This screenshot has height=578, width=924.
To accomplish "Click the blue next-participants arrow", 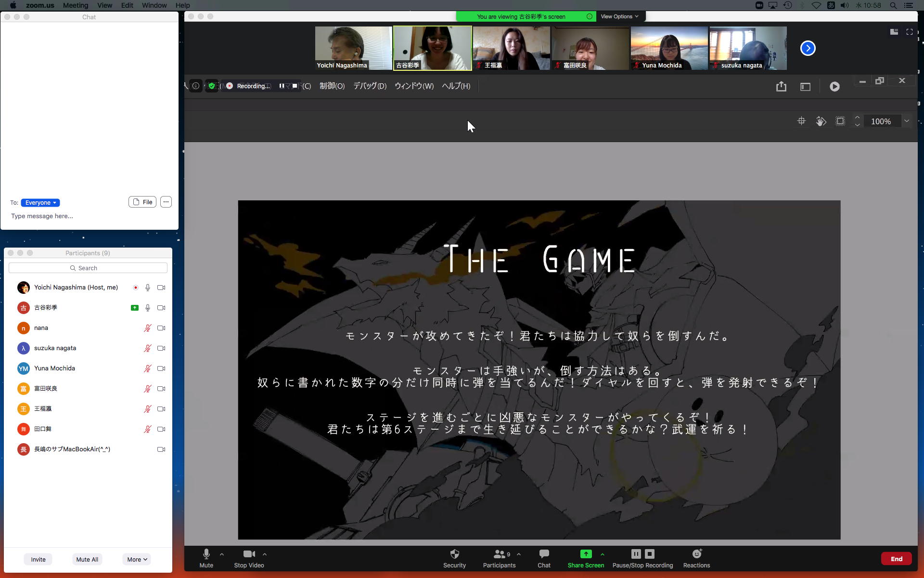I will tap(808, 48).
